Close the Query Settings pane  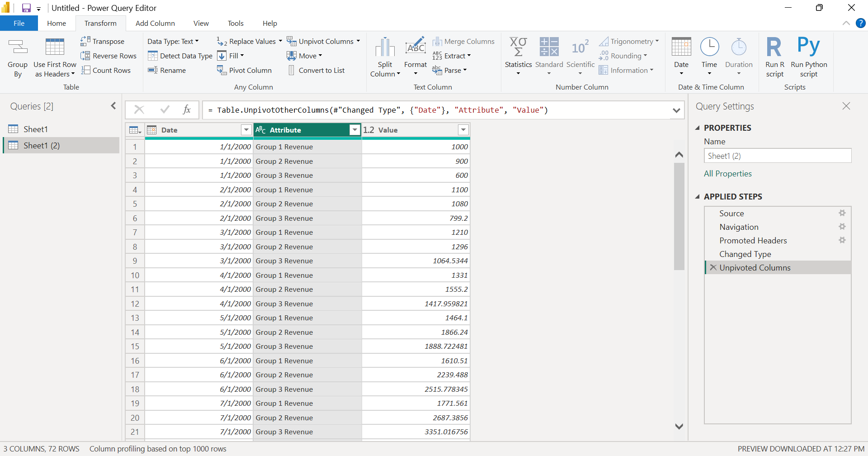coord(846,106)
